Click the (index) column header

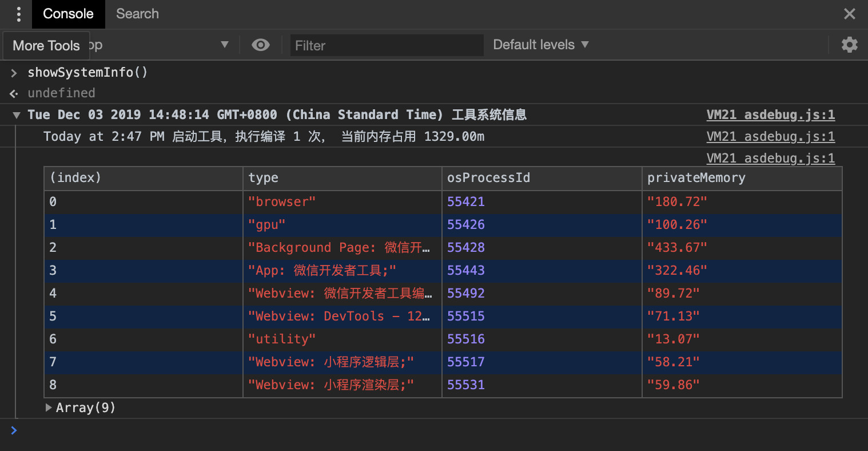(143, 178)
